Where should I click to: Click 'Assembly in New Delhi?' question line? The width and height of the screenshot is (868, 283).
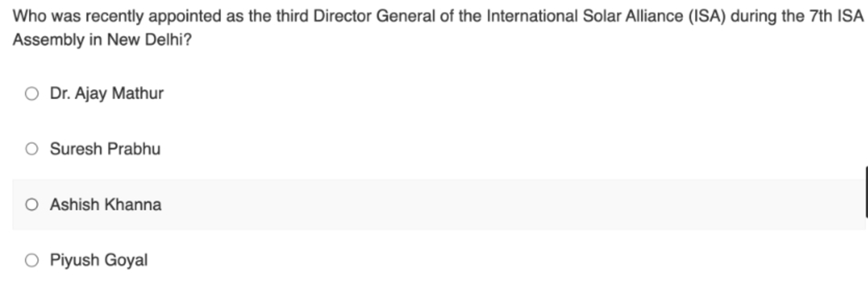coord(102,40)
